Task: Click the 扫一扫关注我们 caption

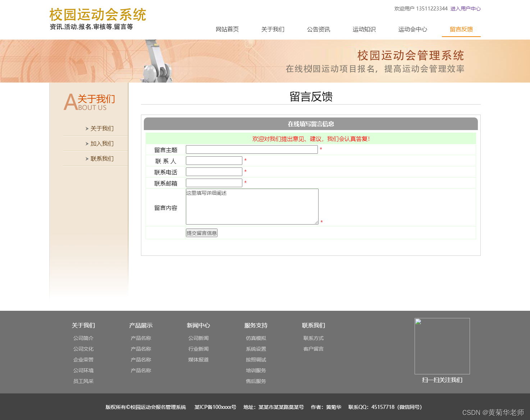Action: tap(442, 380)
